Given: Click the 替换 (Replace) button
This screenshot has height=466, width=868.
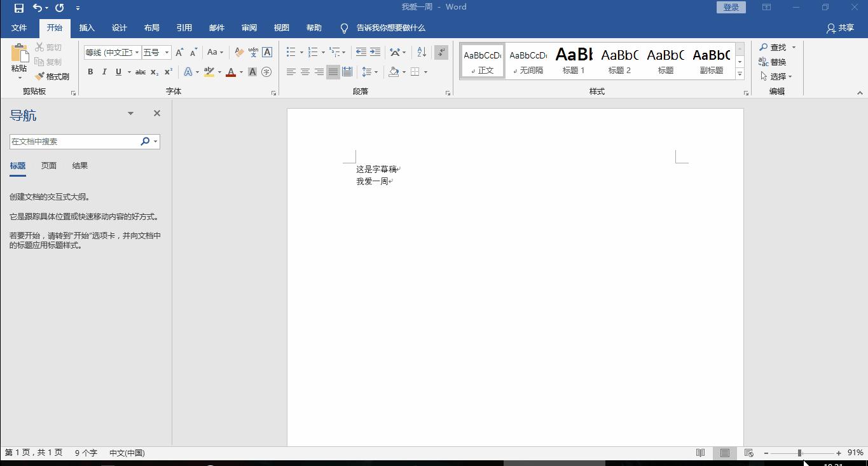Looking at the screenshot, I should (x=773, y=62).
